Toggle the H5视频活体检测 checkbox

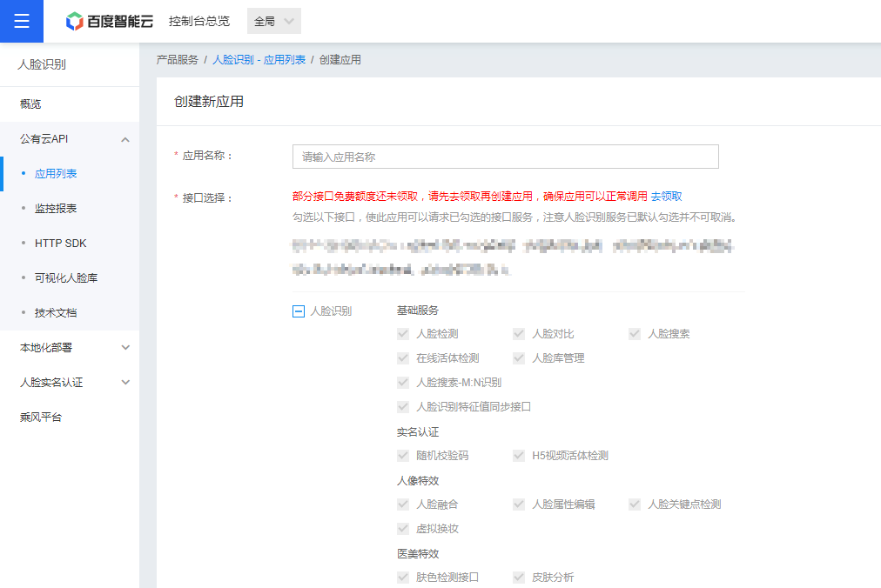pos(519,456)
